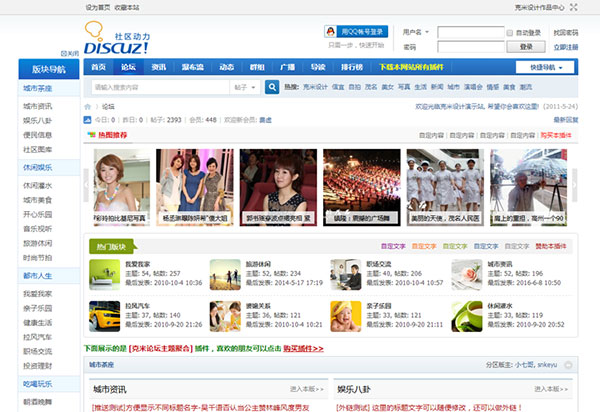Open the 休闲灌水 tea cup forum icon
Viewport: 600px width, 412px height.
click(467, 316)
